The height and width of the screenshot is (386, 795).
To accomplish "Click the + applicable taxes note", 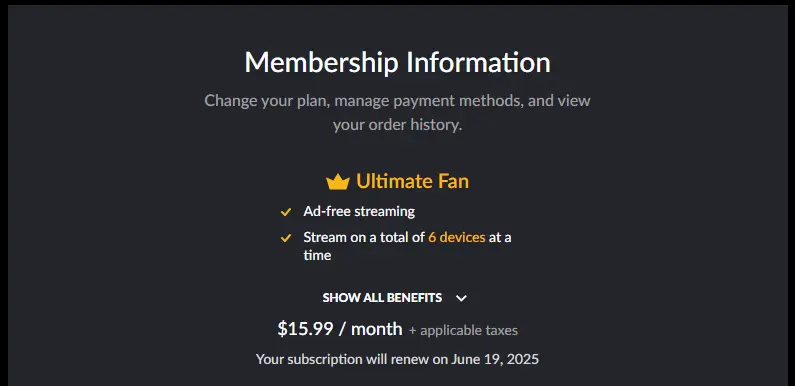I will point(463,331).
